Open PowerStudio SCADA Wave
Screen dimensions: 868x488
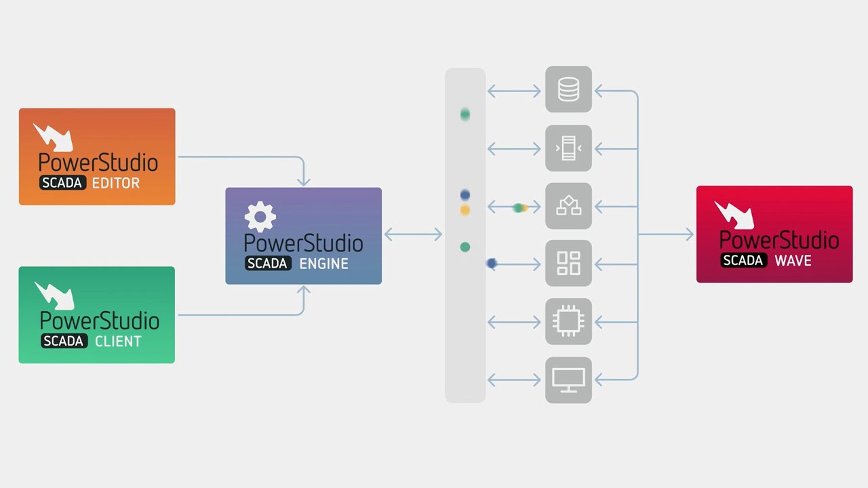click(x=774, y=234)
